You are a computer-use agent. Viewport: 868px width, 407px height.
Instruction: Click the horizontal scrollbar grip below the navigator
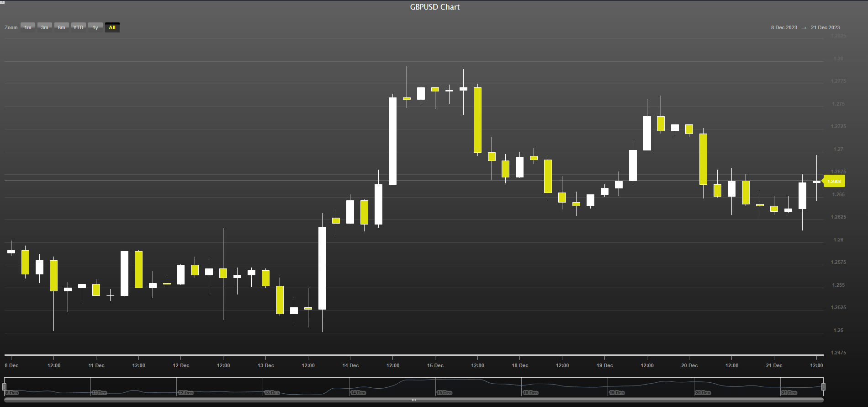(x=414, y=400)
